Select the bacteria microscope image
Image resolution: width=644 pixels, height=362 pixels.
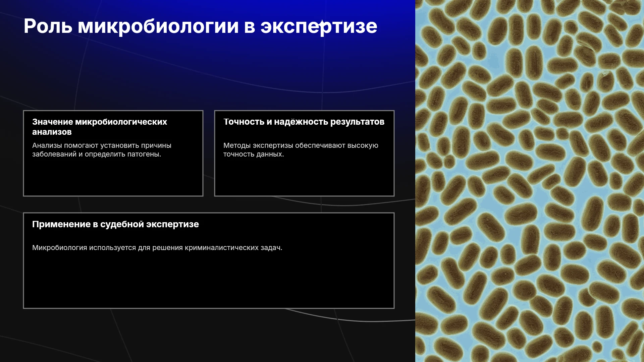coord(530,181)
